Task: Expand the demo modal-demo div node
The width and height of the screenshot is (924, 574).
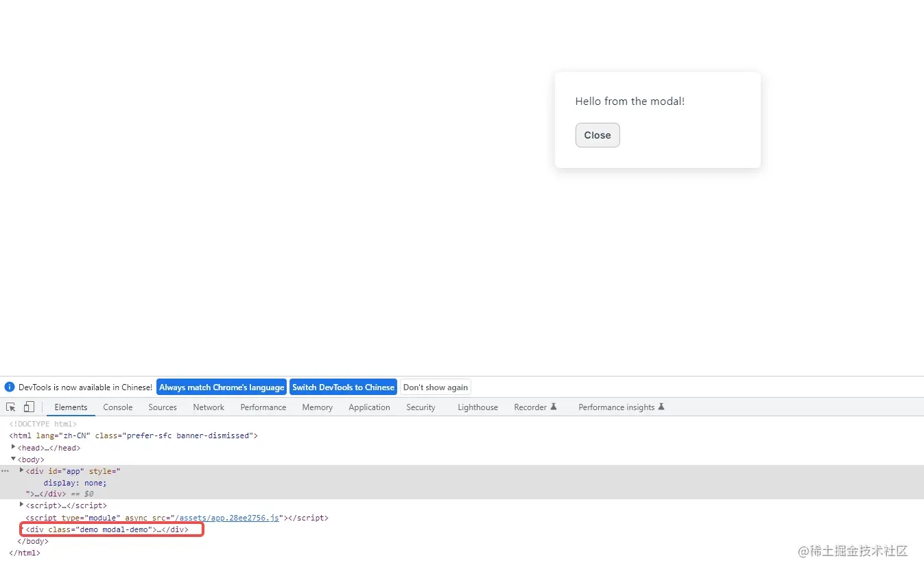Action: point(21,529)
